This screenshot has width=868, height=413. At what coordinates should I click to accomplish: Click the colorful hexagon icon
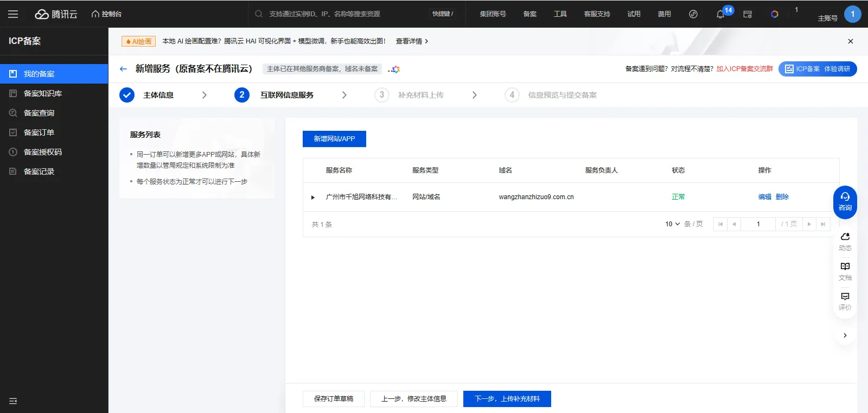click(x=775, y=14)
